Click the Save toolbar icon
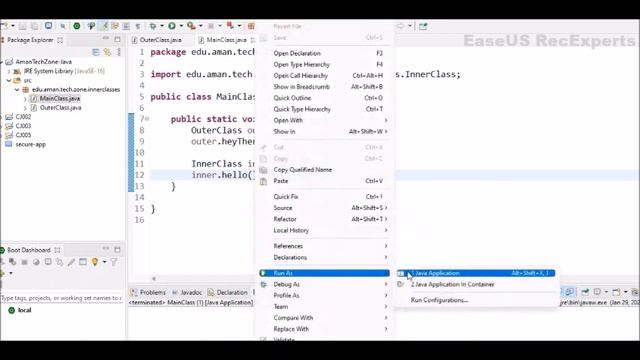 pos(23,26)
